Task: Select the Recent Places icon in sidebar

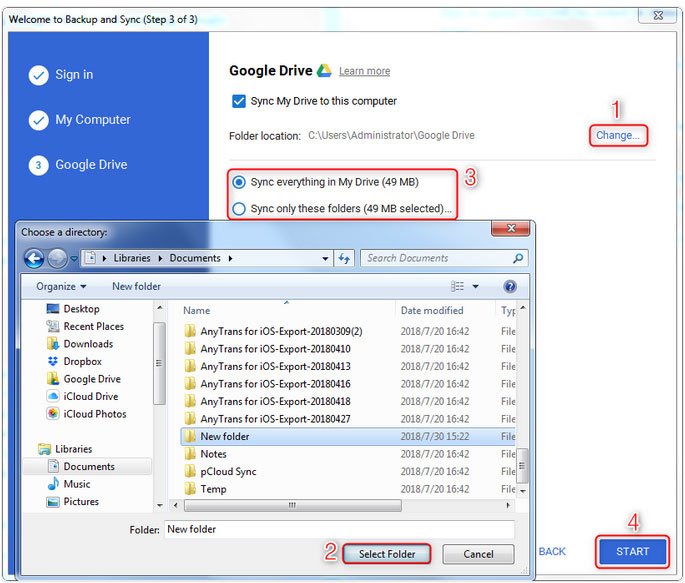Action: (53, 326)
